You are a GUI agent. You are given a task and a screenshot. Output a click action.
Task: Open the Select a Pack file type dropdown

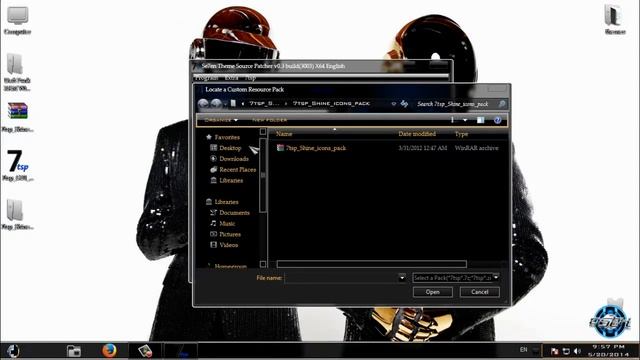click(456, 278)
